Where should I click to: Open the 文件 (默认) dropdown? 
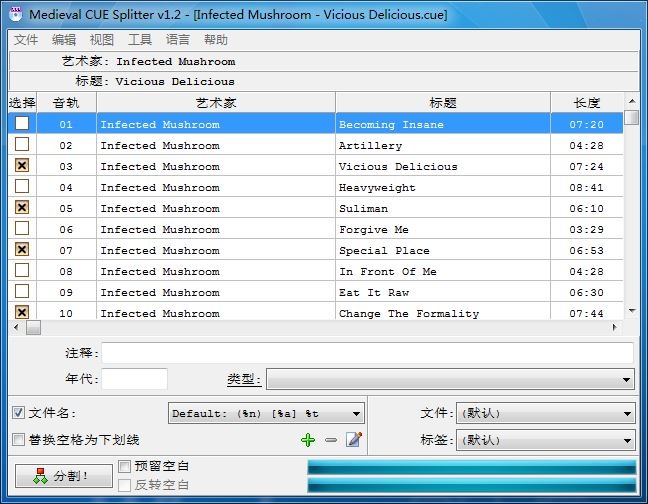pos(546,413)
